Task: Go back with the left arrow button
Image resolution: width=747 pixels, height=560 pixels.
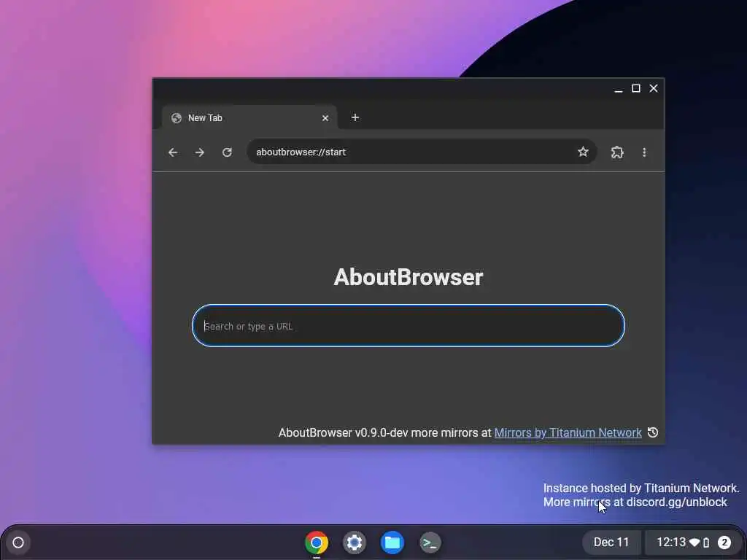Action: click(x=173, y=152)
